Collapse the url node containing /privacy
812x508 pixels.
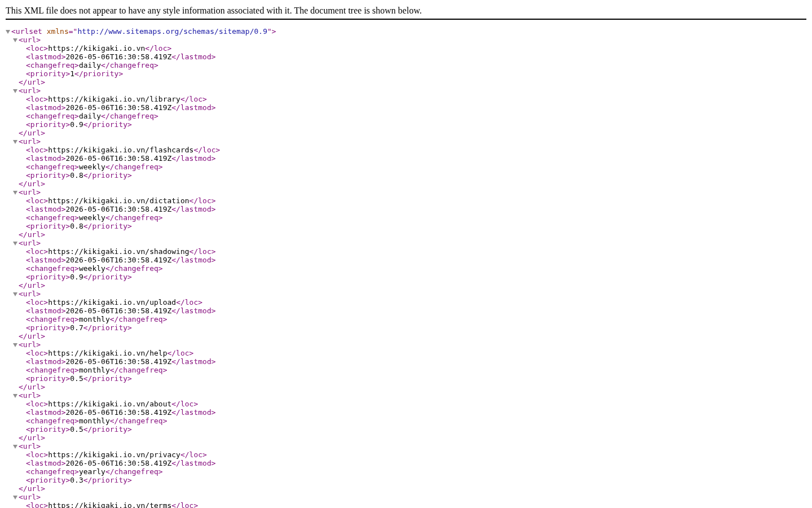pyautogui.click(x=15, y=446)
